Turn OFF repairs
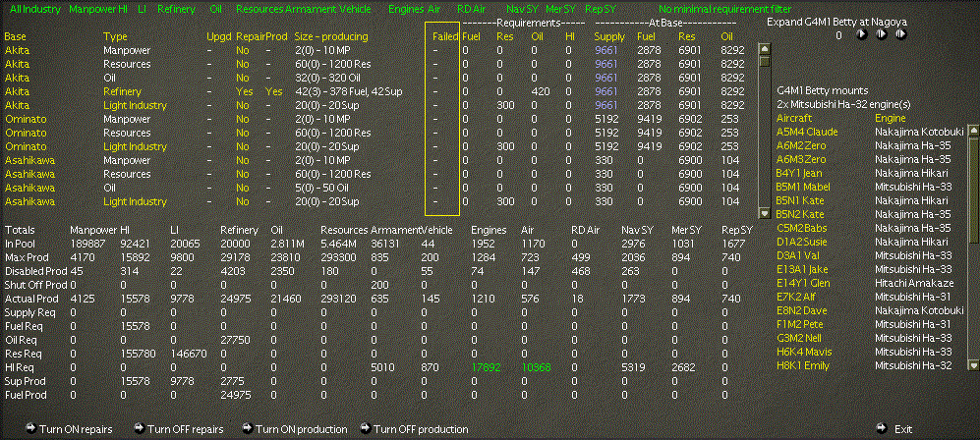The width and height of the screenshot is (980, 440). tap(179, 429)
